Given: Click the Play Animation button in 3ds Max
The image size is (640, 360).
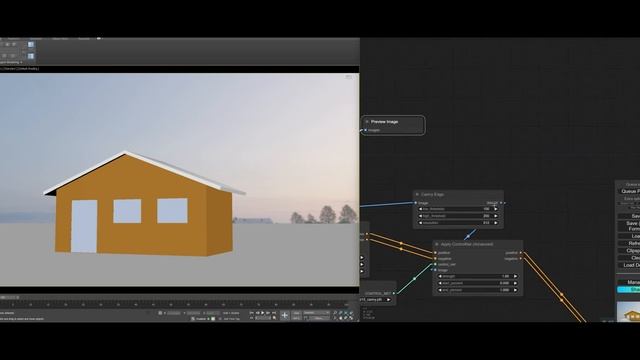Looking at the screenshot, I should [x=263, y=313].
